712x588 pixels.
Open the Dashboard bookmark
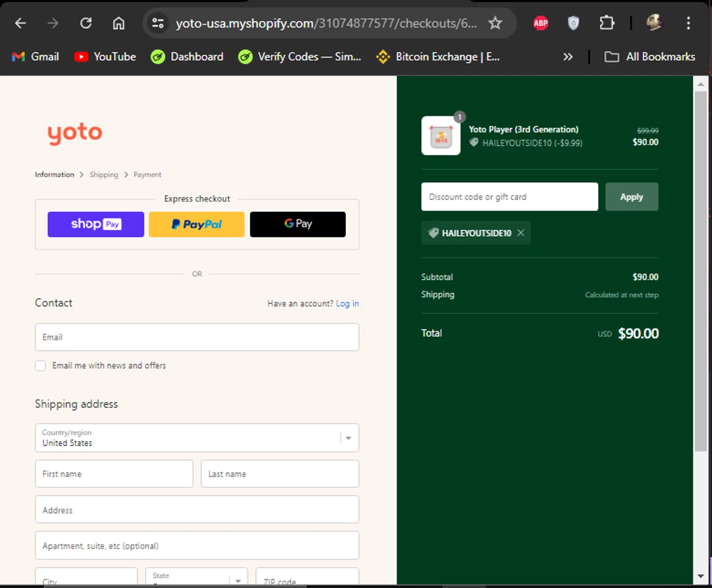pos(187,57)
